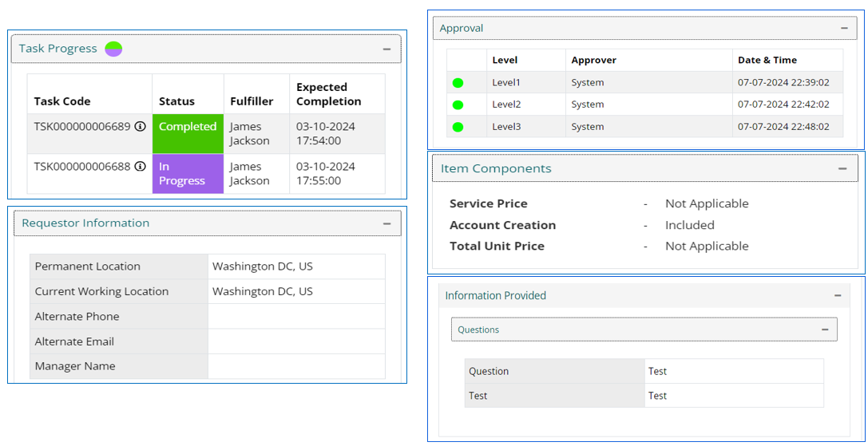Viewport: 868px width, 446px height.
Task: Click the green status dot for Level1
Action: point(458,83)
